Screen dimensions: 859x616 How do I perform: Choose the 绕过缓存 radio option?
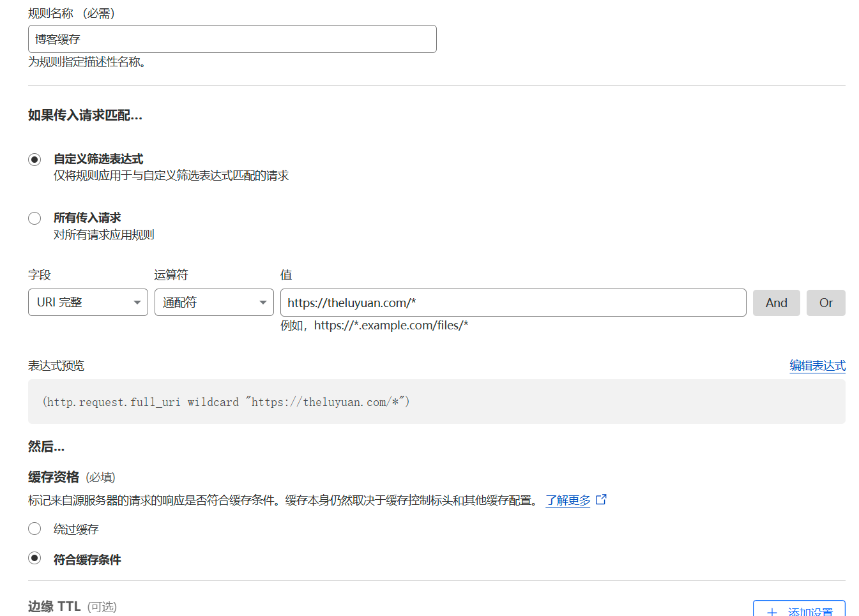[34, 529]
